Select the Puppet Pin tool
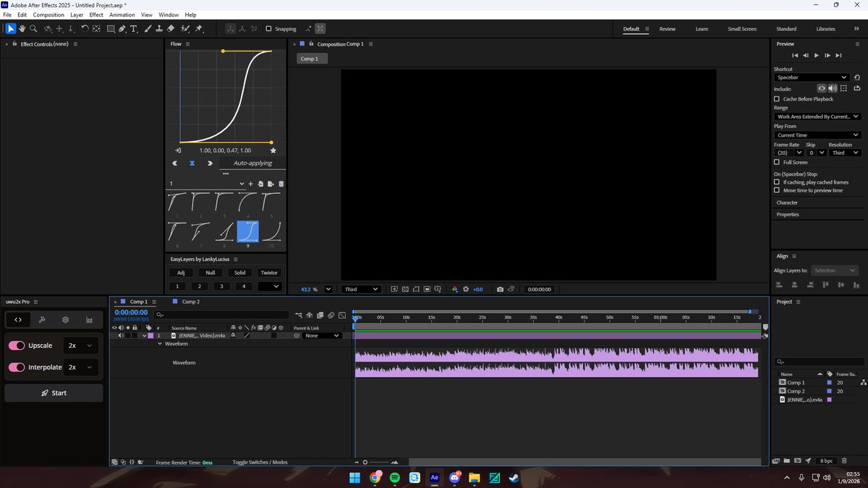 pyautogui.click(x=199, y=29)
